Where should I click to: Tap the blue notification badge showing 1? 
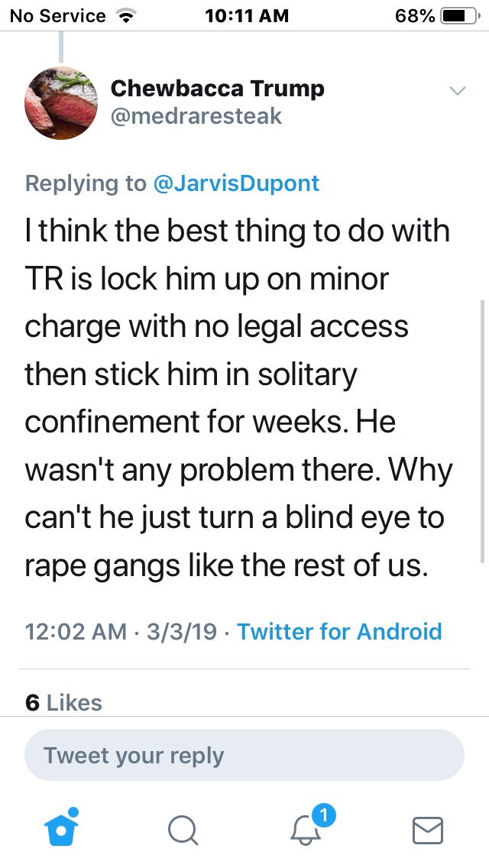[x=324, y=816]
